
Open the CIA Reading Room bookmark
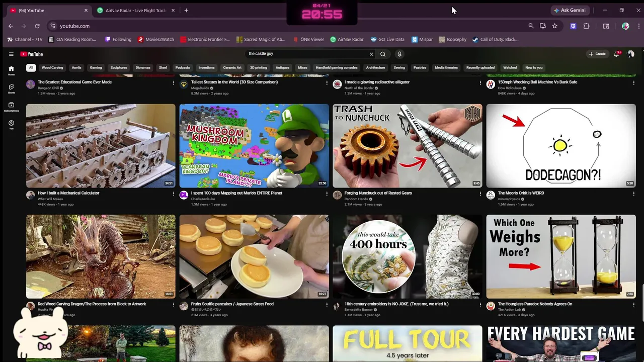(72, 39)
